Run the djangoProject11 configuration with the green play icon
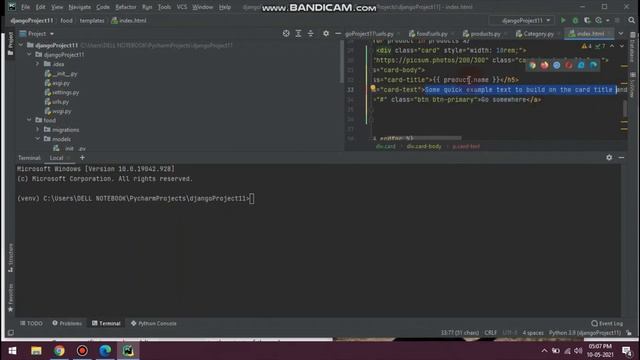 click(563, 20)
